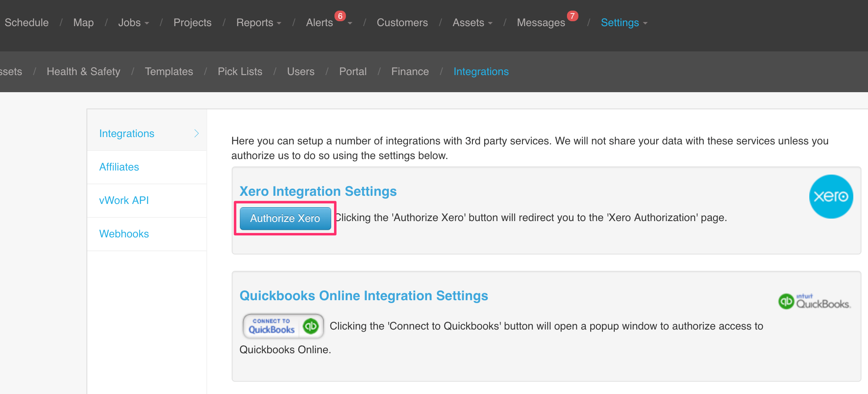Expand the Jobs dropdown menu
Viewport: 868px width, 394px height.
point(133,23)
